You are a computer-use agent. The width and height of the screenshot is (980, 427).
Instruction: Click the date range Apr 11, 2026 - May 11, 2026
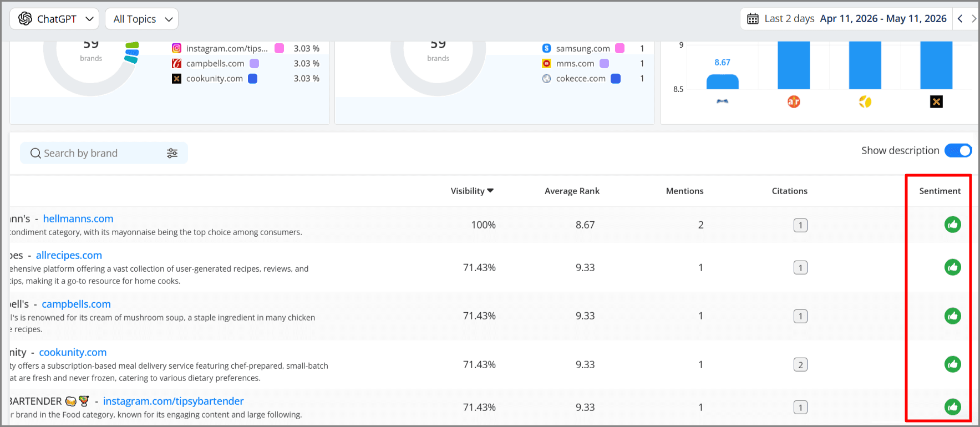click(883, 19)
